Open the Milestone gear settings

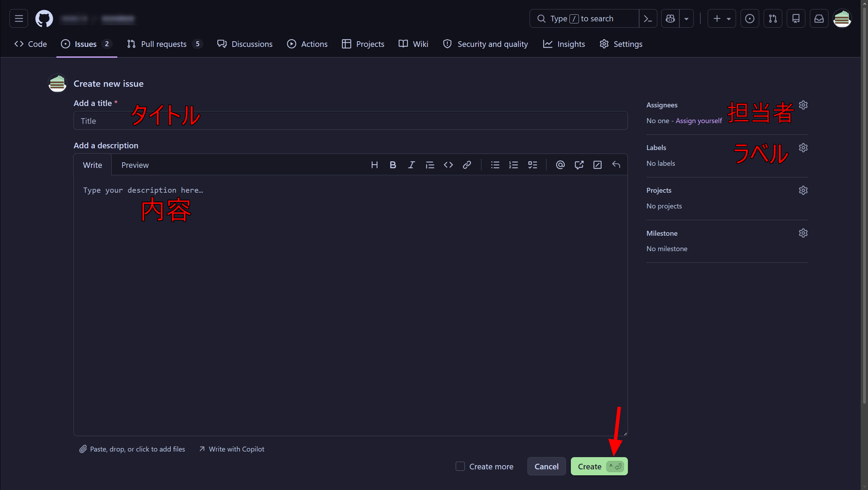[x=803, y=233]
